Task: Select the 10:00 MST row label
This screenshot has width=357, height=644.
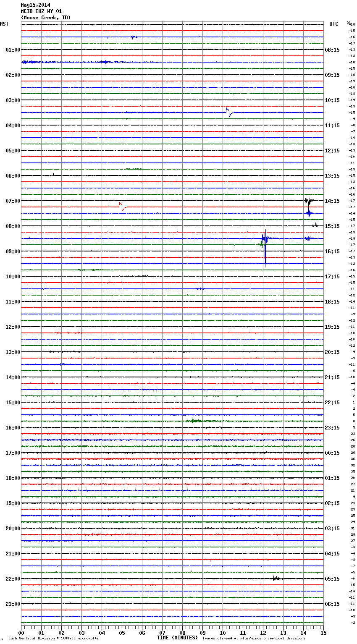Action: (13, 277)
